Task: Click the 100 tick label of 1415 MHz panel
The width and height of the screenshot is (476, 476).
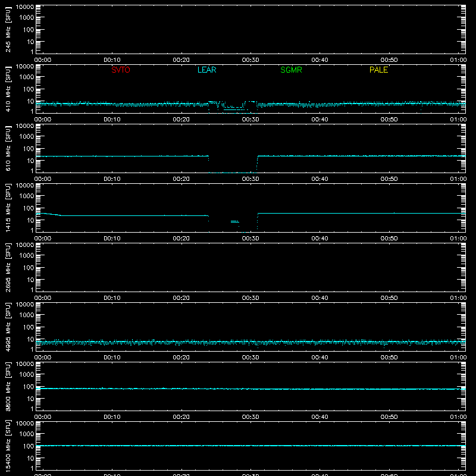Action: point(29,208)
